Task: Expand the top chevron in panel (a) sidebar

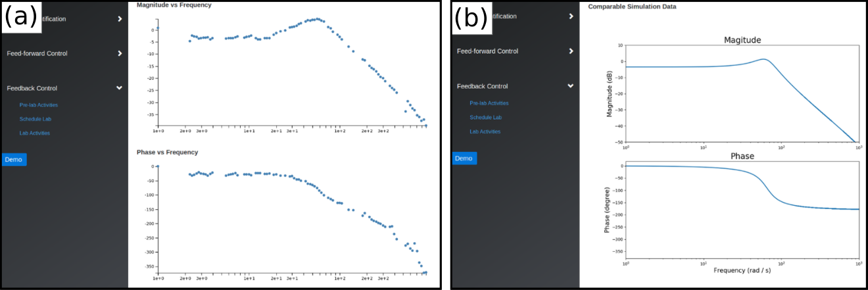Action: coord(120,19)
